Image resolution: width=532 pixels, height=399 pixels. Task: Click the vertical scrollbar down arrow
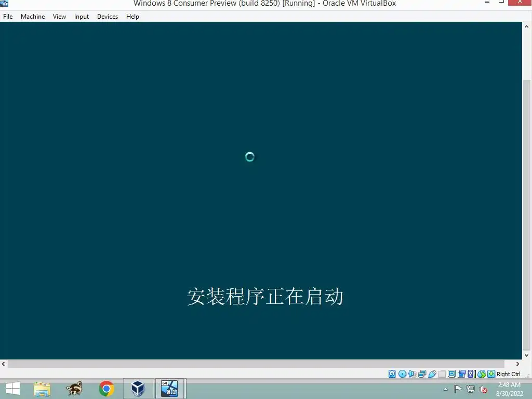(527, 355)
